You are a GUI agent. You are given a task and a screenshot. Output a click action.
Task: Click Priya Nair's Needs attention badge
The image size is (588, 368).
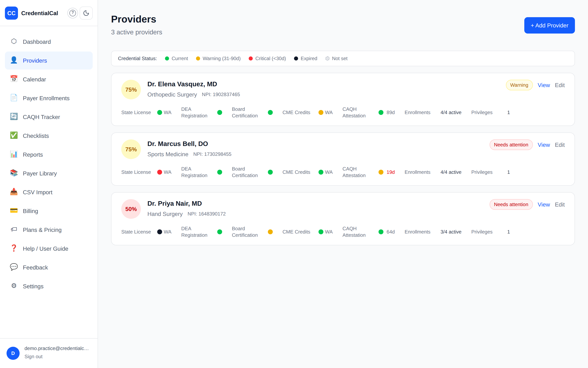(511, 204)
